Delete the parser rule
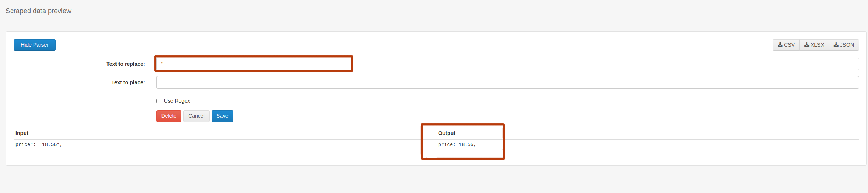This screenshot has height=193, width=868. click(169, 116)
